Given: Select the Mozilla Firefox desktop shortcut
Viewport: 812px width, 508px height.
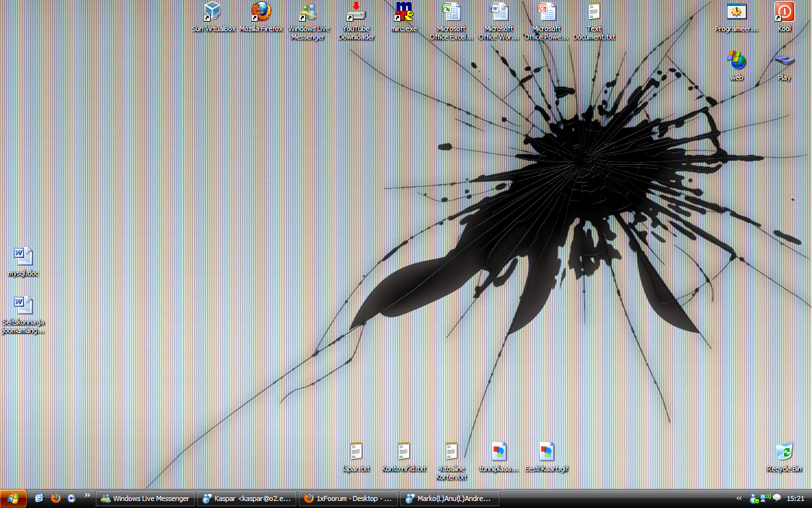Looking at the screenshot, I should 261,12.
